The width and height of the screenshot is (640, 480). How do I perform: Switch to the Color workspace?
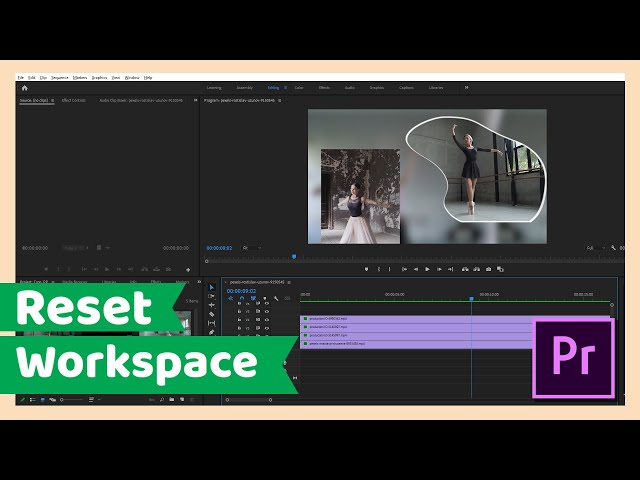click(299, 88)
